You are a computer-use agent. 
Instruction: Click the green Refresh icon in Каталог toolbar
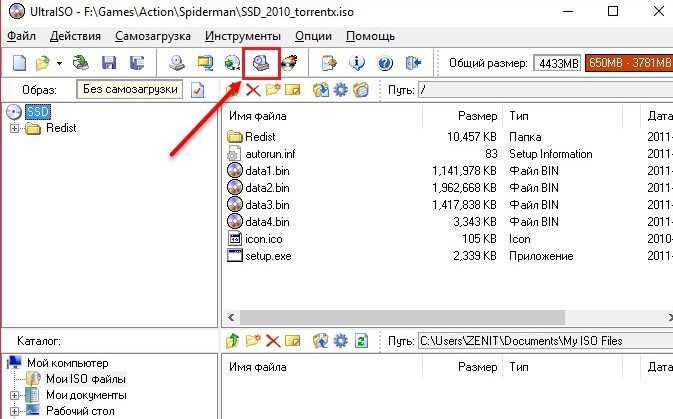(361, 341)
